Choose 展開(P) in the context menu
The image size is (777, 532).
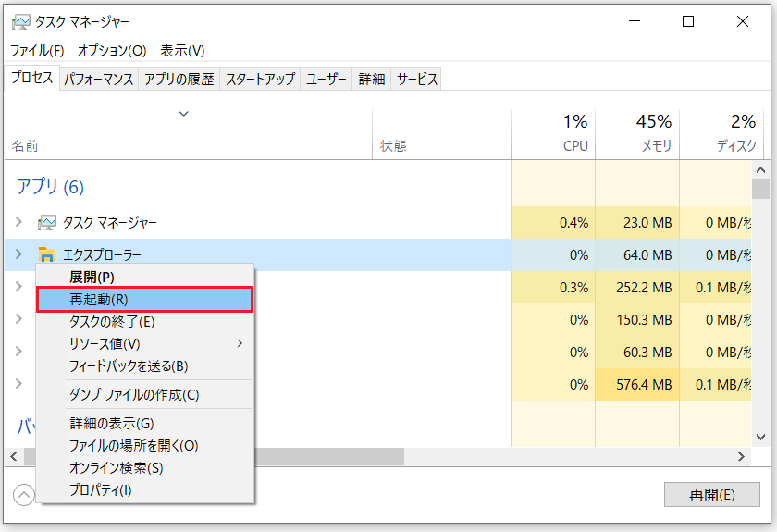(145, 278)
